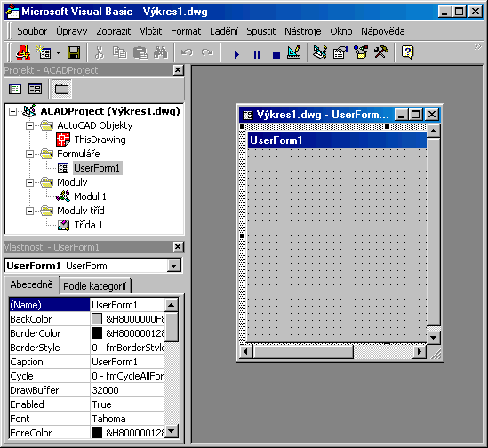Open Find with binoculars icon
The height and width of the screenshot is (448, 488).
[161, 52]
